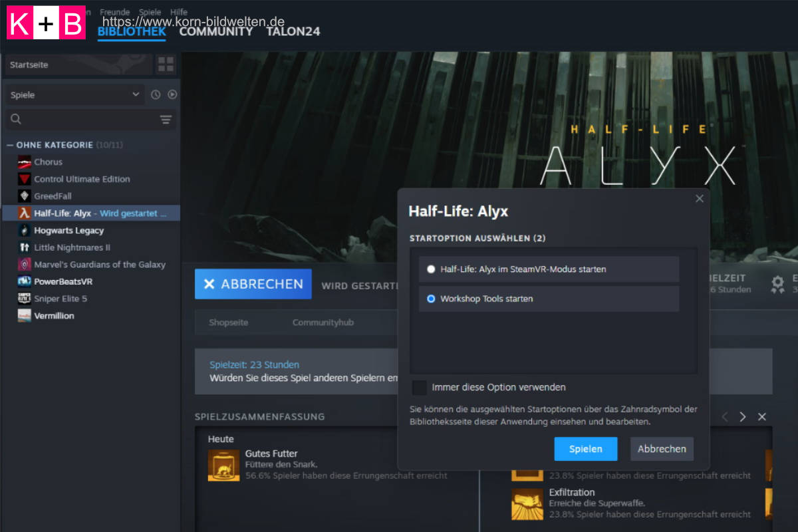Collapse the Ohne Kategorie group

tap(9, 145)
